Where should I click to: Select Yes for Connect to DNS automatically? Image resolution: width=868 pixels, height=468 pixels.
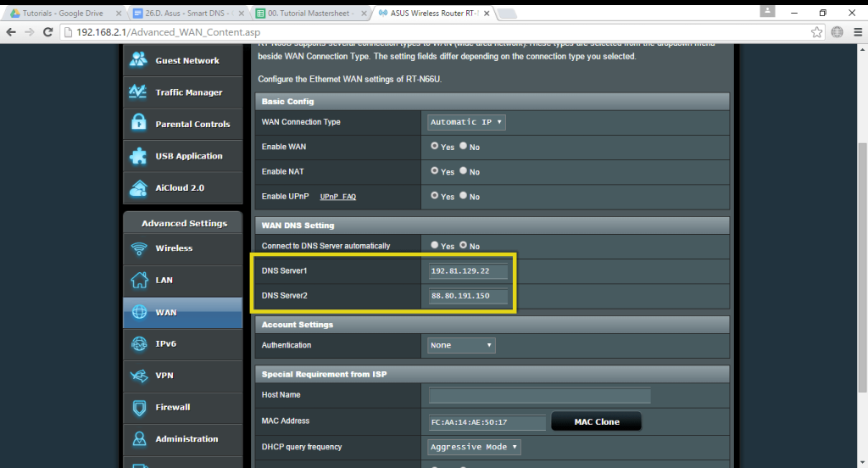point(435,245)
